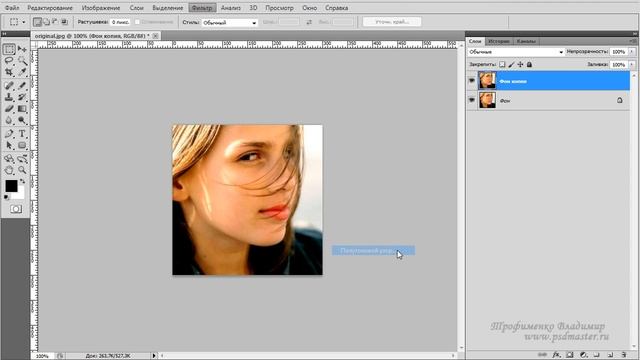Toggle lock all
Image resolution: width=640 pixels, height=360 pixels.
(x=529, y=64)
